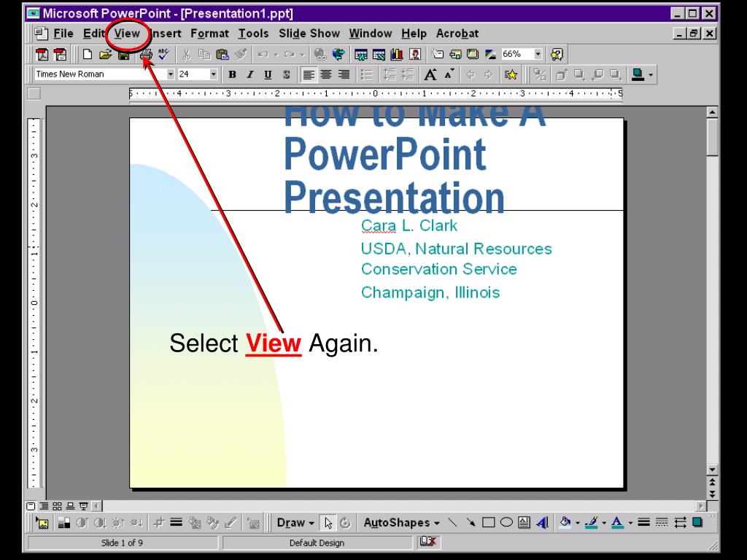
Task: Select the Line drawing tool
Action: click(452, 523)
